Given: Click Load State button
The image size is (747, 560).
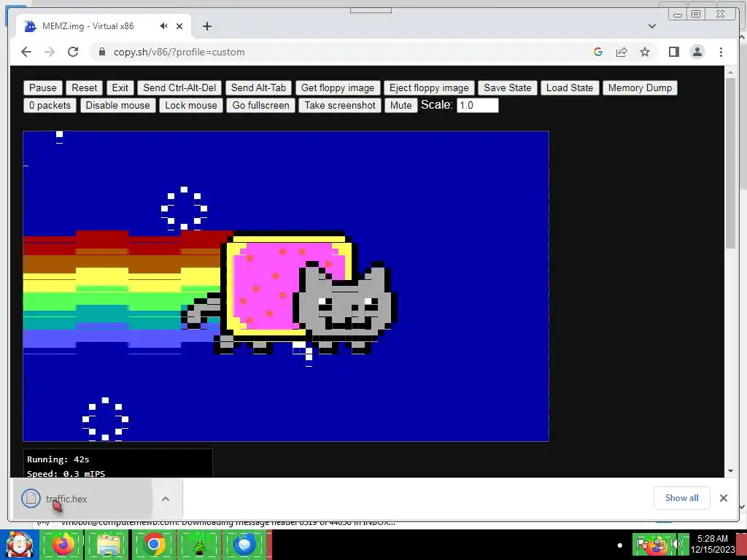Looking at the screenshot, I should point(570,87).
